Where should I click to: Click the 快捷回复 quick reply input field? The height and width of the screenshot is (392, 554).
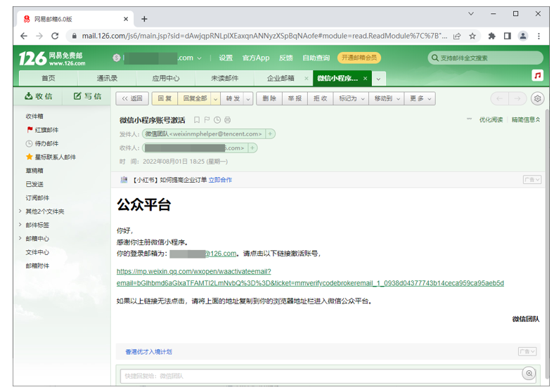321,376
